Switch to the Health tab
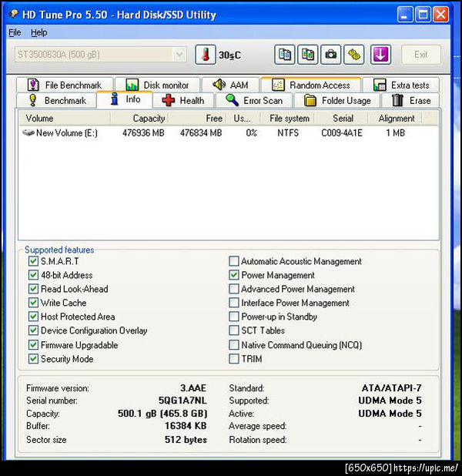462x476 pixels. click(x=183, y=100)
